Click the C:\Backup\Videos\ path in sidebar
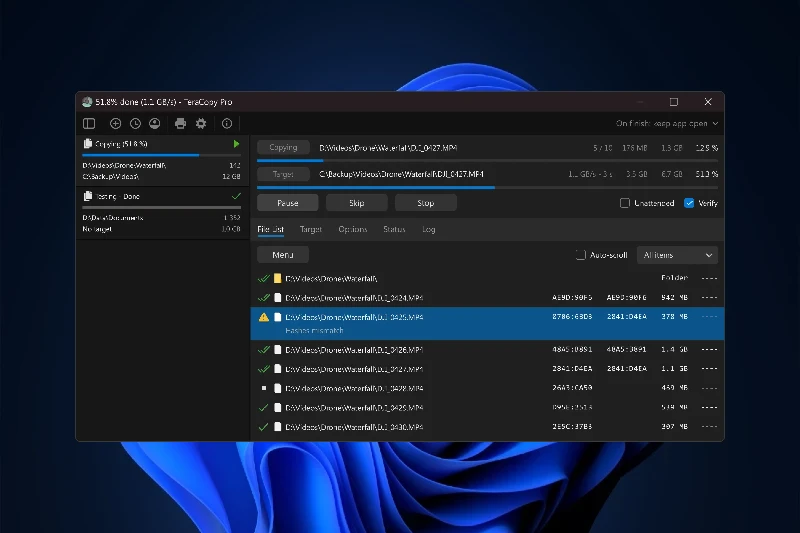Image resolution: width=800 pixels, height=533 pixels. pos(111,176)
